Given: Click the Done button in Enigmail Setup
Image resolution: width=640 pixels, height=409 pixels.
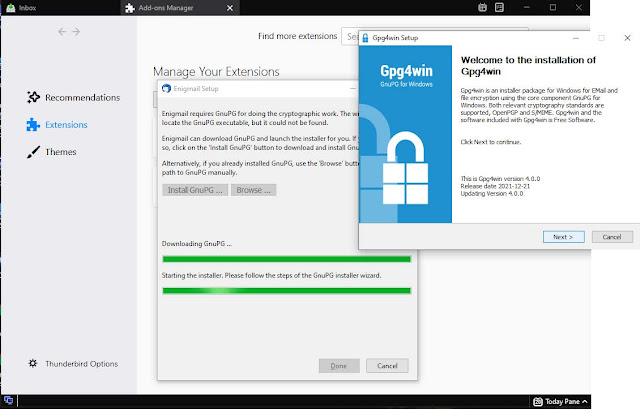Looking at the screenshot, I should 339,366.
